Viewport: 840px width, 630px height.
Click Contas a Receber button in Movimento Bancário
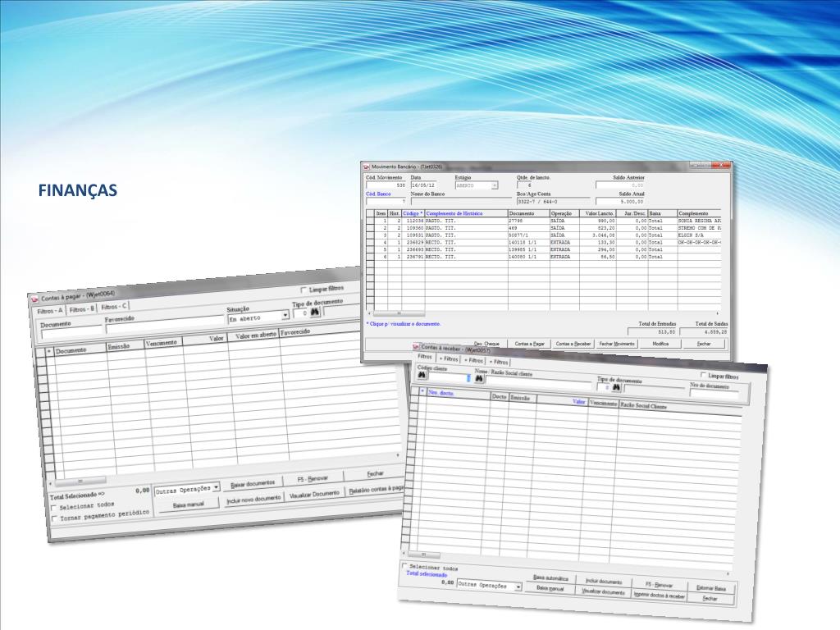(x=573, y=344)
